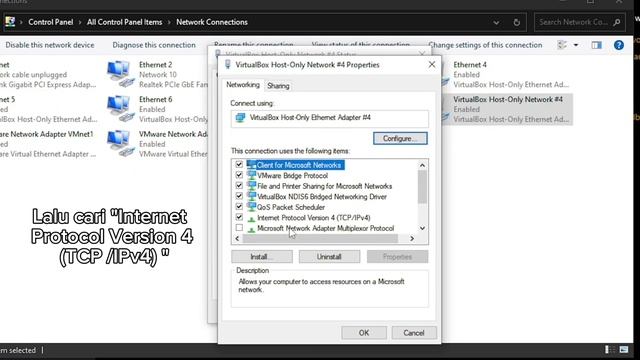This screenshot has width=640, height=360.
Task: Click Disable this network device
Action: click(x=50, y=45)
